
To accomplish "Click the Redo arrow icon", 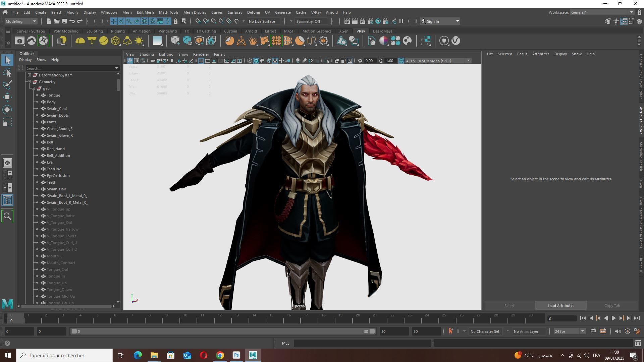I will [x=80, y=21].
